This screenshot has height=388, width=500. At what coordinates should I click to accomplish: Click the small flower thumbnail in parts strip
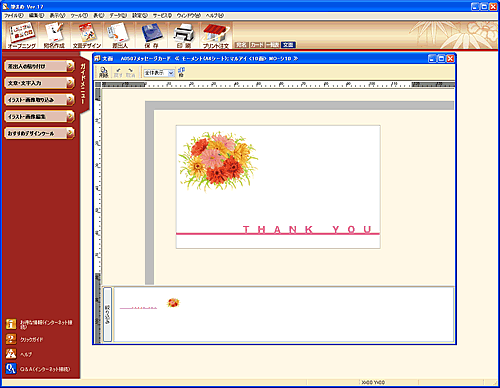(173, 303)
